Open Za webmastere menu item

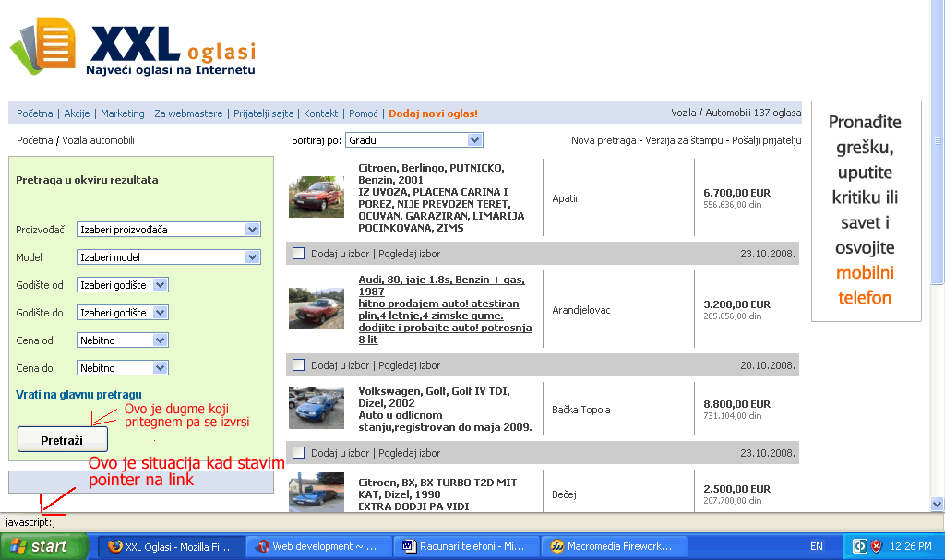188,113
